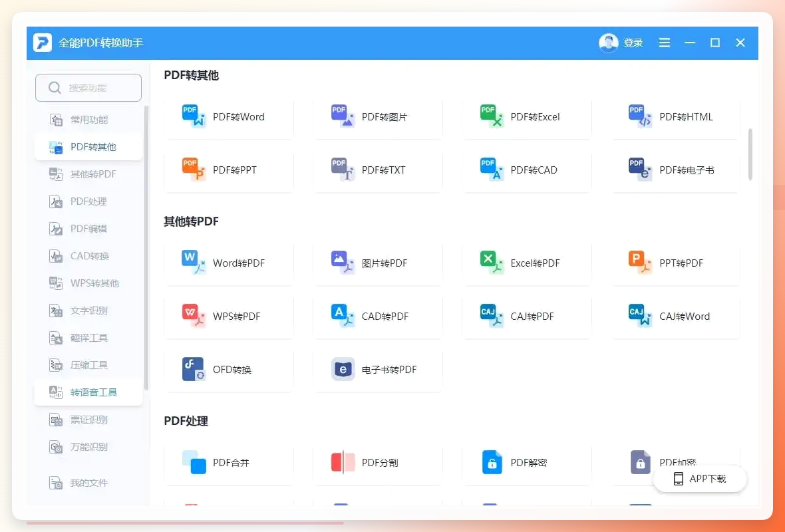The image size is (785, 532).
Task: Click the sidebar vertical scrollbar
Action: pos(146,248)
